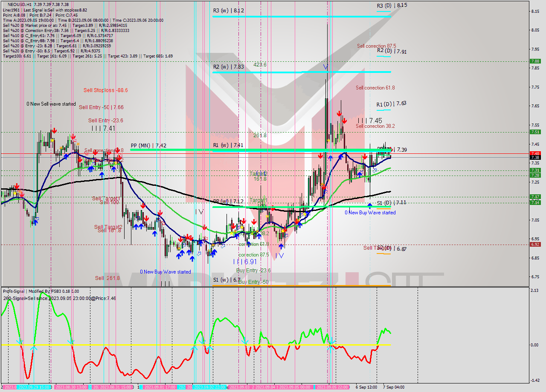Click the Sell Entry -50 | 7.66 label

[x=101, y=107]
